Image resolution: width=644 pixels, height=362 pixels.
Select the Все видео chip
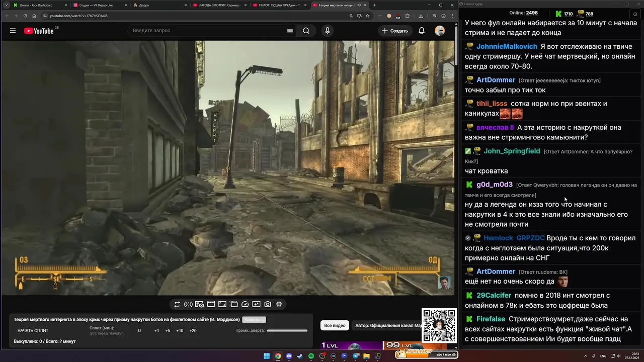pyautogui.click(x=335, y=325)
